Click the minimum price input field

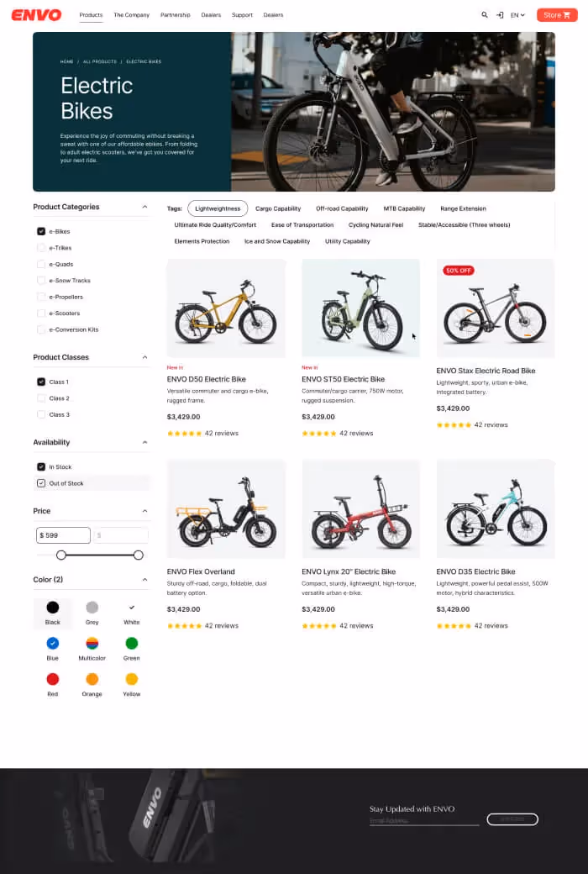pos(63,535)
